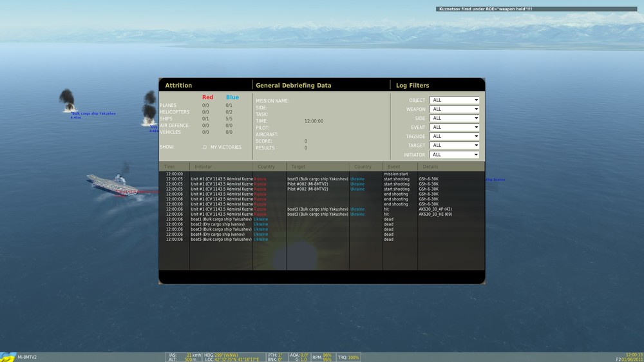Select the "boat5 (Bulk cargo ship Yakushev)" log row
The height and width of the screenshot is (362, 644).
pos(321,239)
